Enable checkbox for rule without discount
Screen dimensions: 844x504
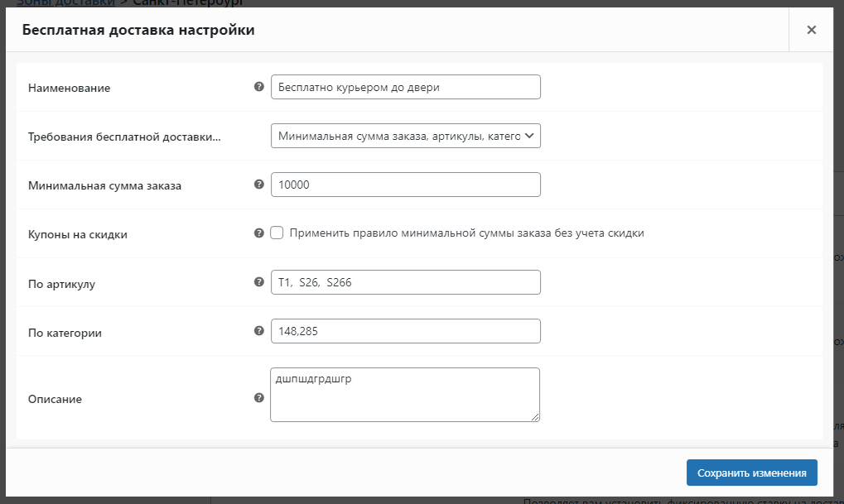point(277,233)
